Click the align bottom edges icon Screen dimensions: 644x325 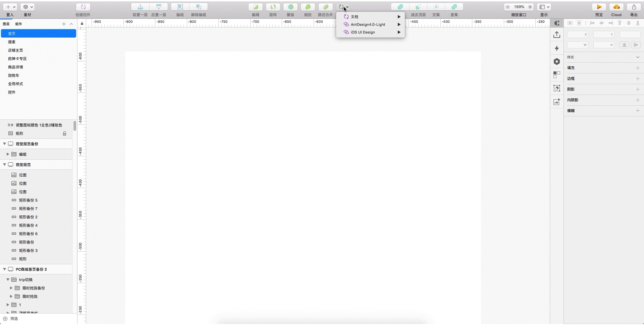[x=638, y=23]
